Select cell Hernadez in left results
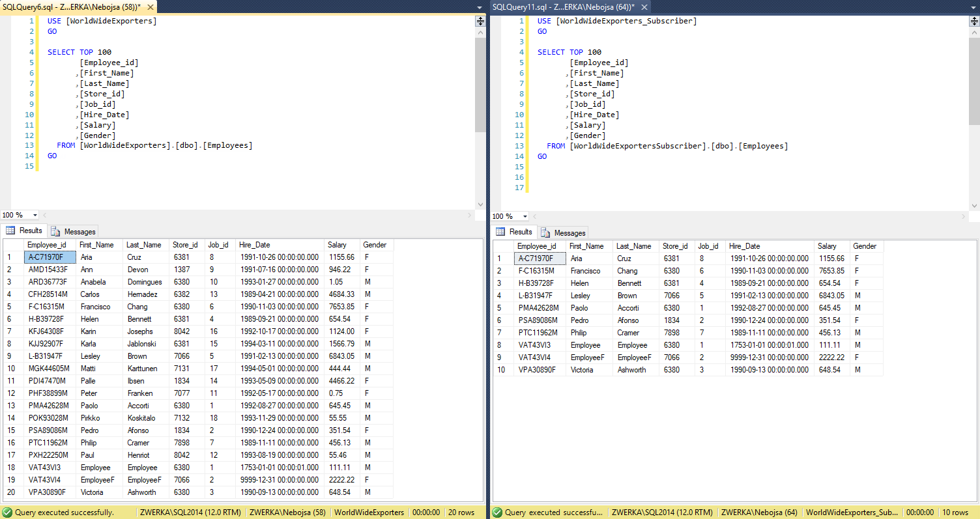Viewport: 980px width, 519px height. point(146,294)
